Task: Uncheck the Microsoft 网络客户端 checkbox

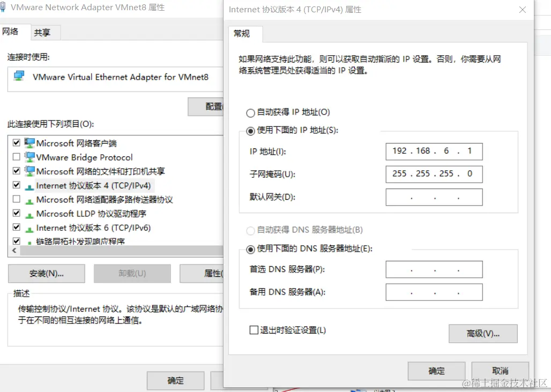Action: coord(16,142)
